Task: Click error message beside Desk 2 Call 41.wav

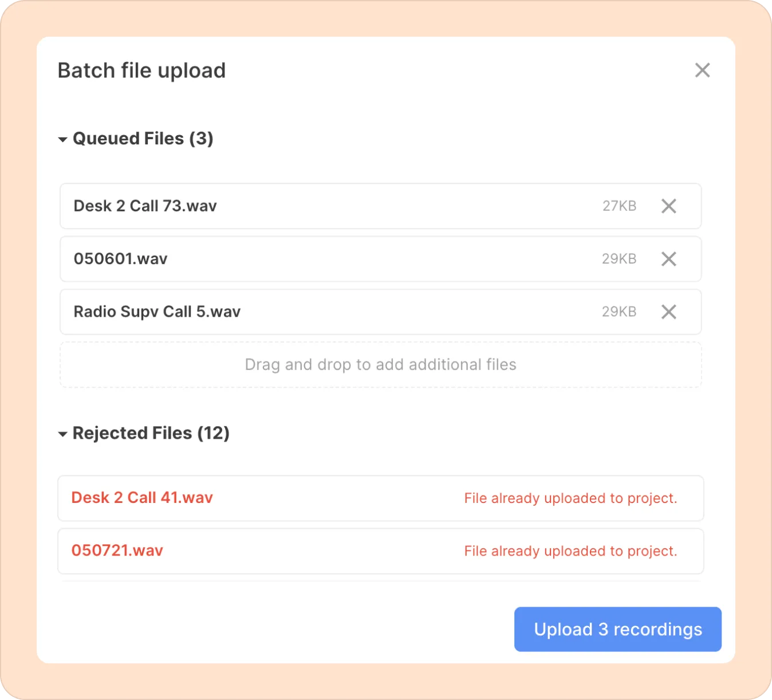Action: point(570,498)
